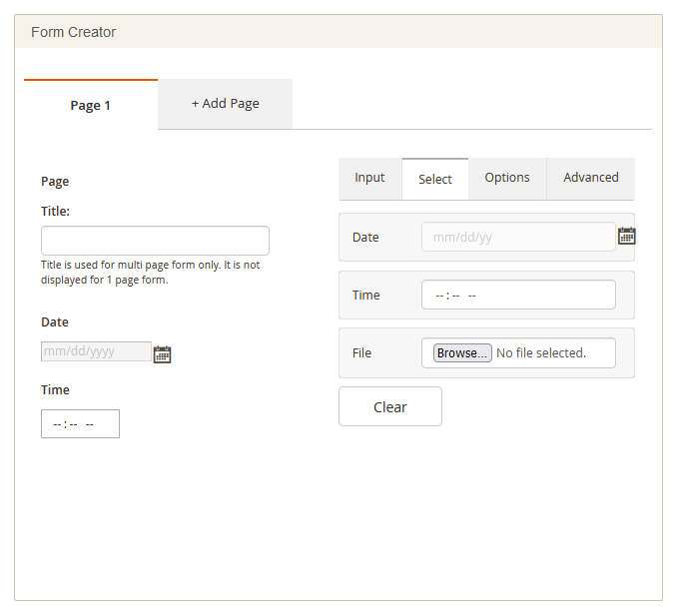Screen dimensions: 684x616
Task: Focus the Time field below the Date section
Action: click(x=80, y=424)
